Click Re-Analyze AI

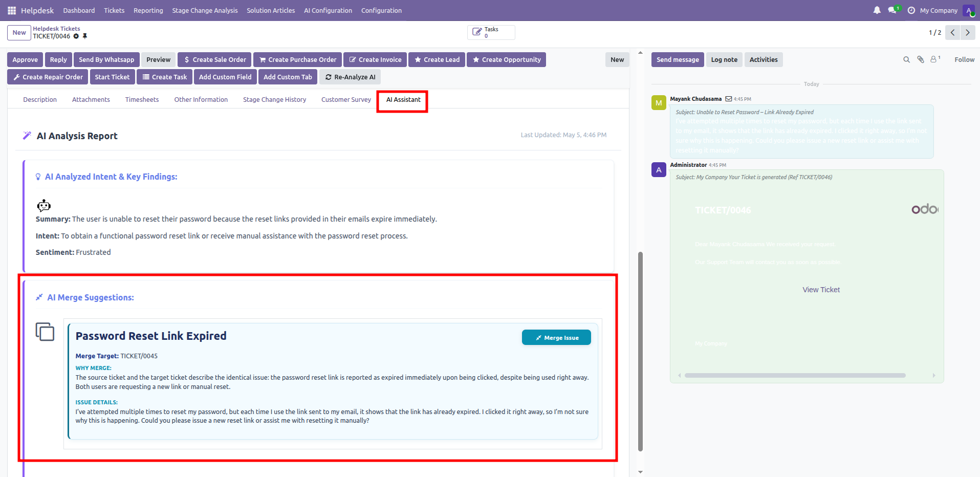[x=350, y=77]
